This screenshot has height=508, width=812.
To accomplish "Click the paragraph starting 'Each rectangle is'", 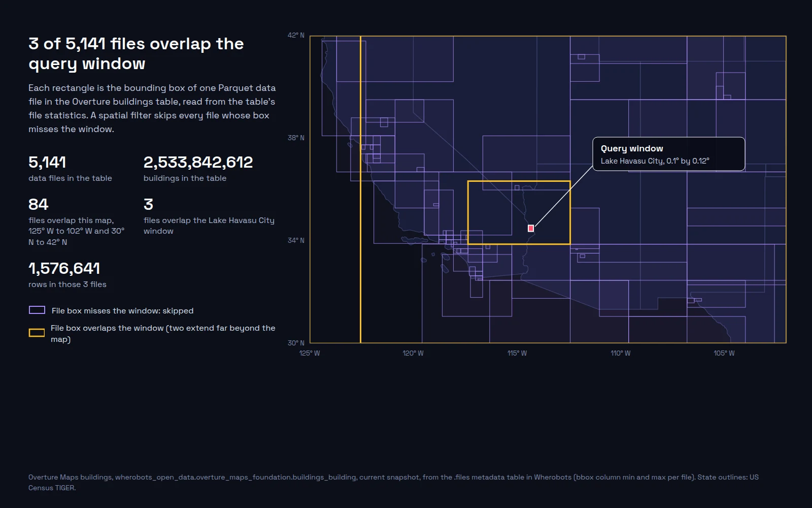I will [152, 109].
